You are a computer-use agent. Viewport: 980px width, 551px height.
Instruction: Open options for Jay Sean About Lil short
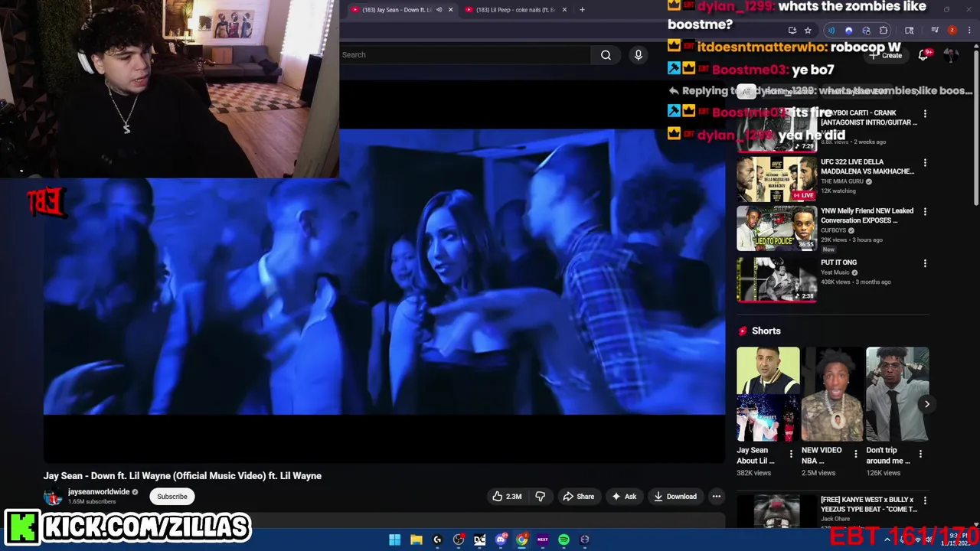pyautogui.click(x=791, y=454)
